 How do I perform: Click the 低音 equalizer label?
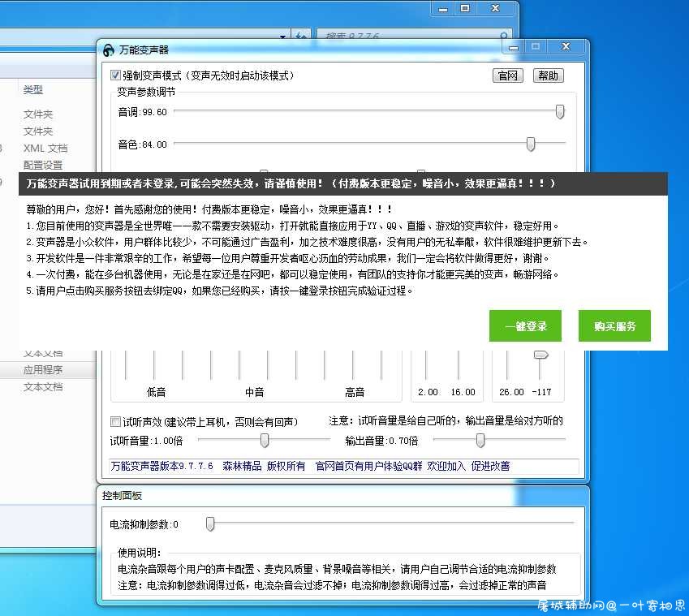click(156, 392)
